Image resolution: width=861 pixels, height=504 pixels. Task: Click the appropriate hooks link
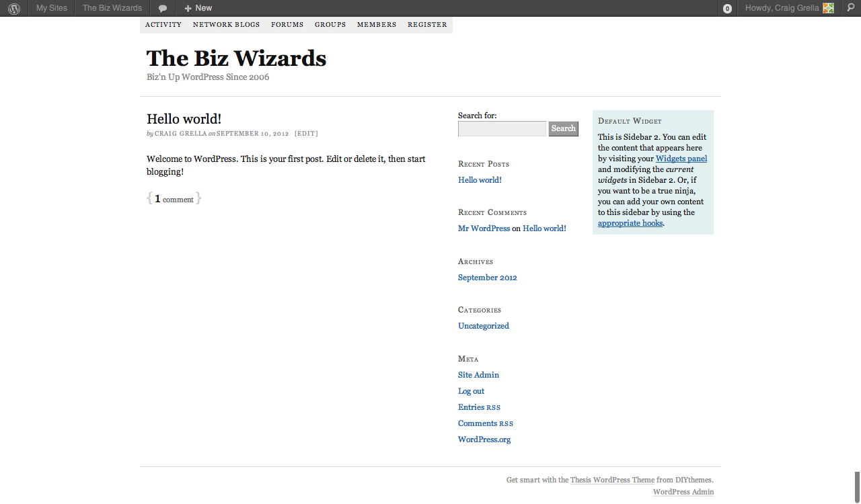[x=630, y=223]
